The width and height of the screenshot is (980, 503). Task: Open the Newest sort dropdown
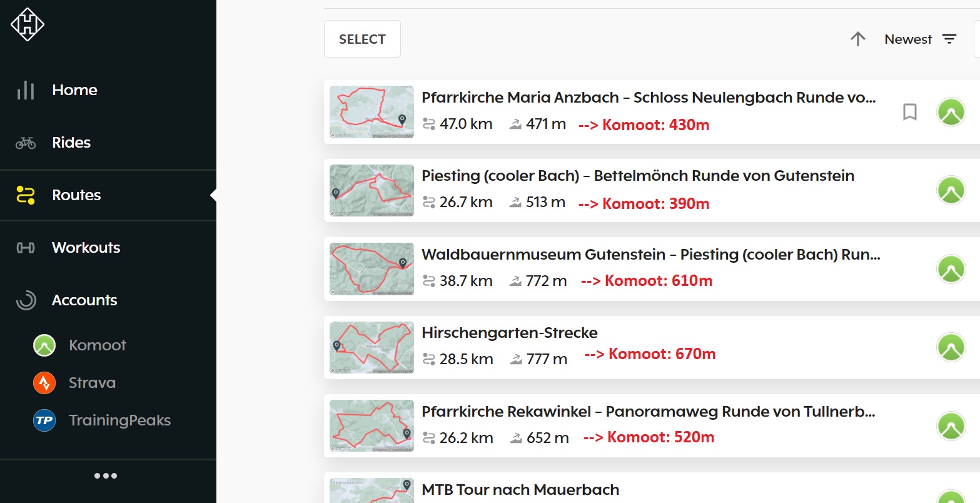[921, 39]
